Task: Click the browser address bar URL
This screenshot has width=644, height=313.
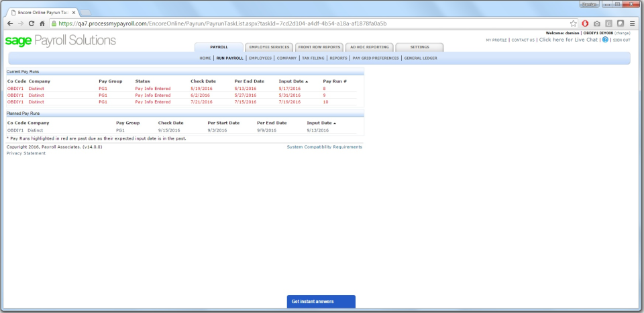Action: pyautogui.click(x=221, y=24)
